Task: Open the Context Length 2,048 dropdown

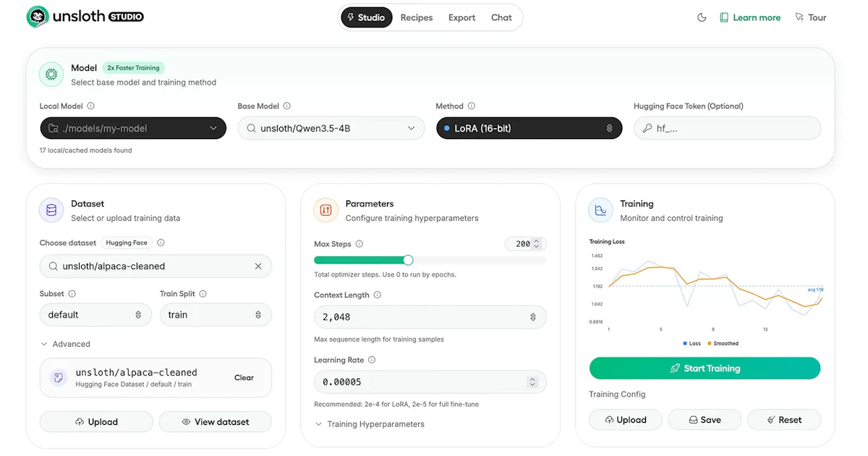Action: [x=430, y=317]
